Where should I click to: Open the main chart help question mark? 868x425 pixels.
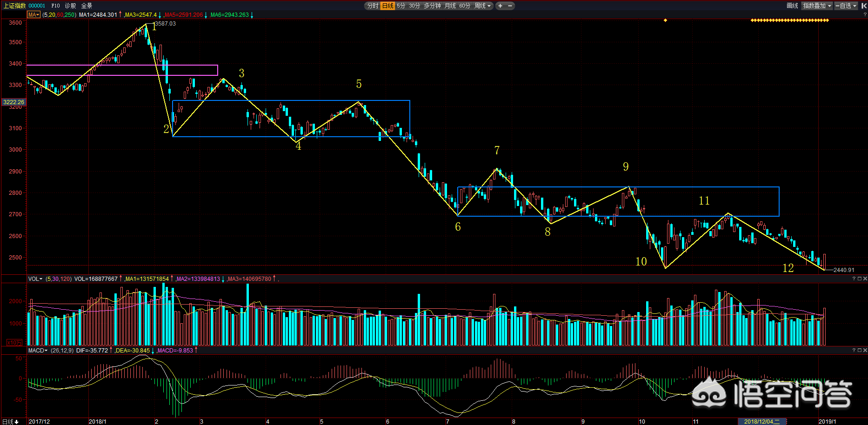[x=865, y=15]
